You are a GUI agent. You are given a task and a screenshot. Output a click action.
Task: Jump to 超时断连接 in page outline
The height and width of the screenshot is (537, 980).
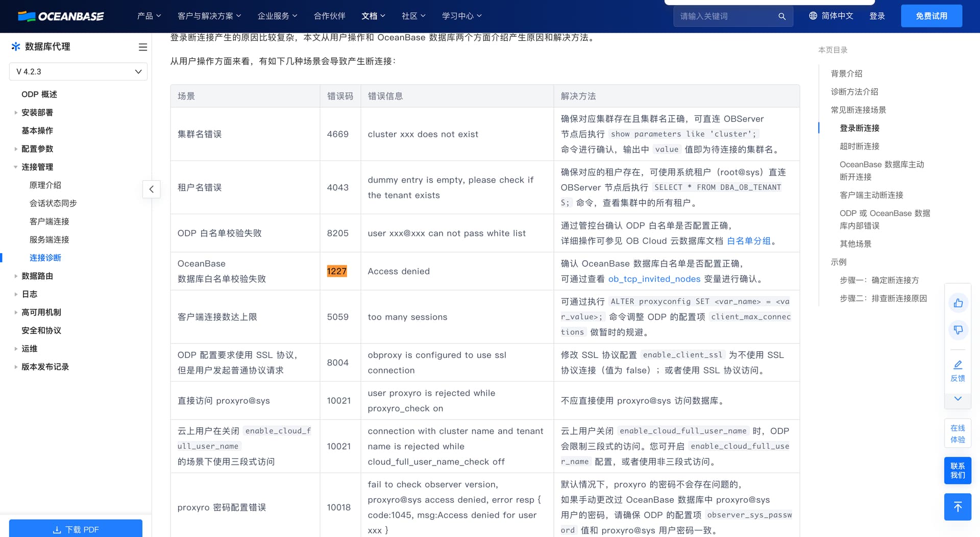pos(860,147)
